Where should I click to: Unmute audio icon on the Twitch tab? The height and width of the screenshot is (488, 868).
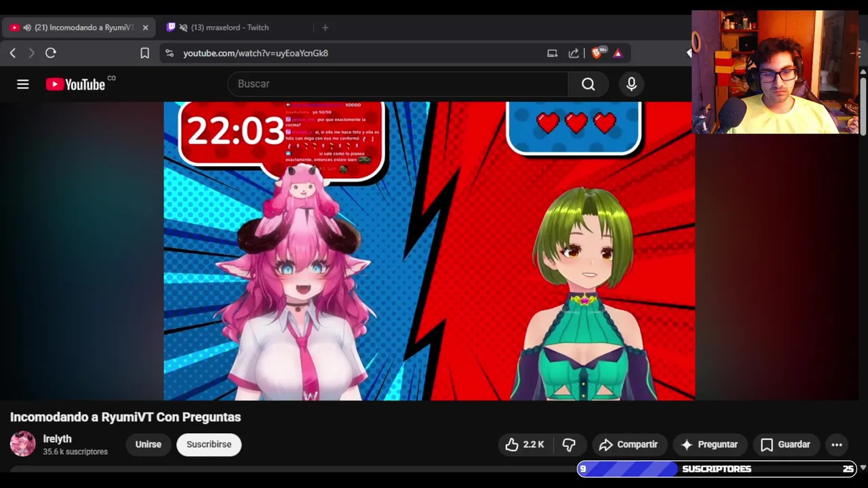click(183, 28)
